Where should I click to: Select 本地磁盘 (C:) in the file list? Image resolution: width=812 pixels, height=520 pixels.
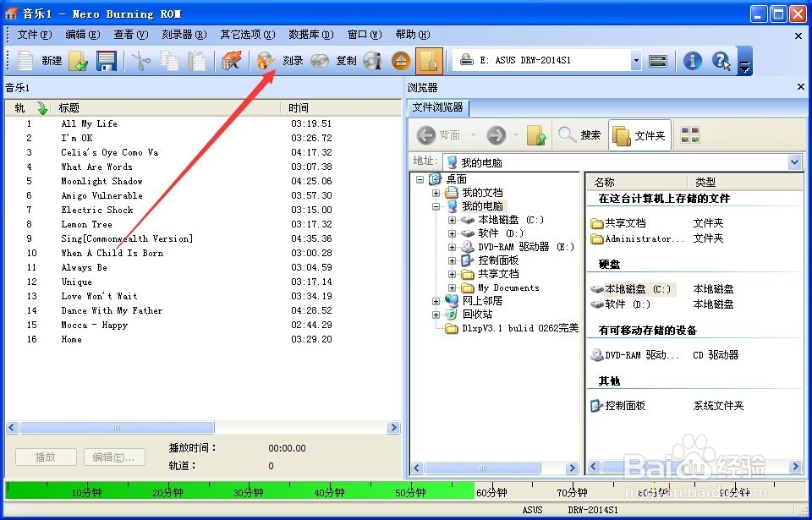click(633, 289)
